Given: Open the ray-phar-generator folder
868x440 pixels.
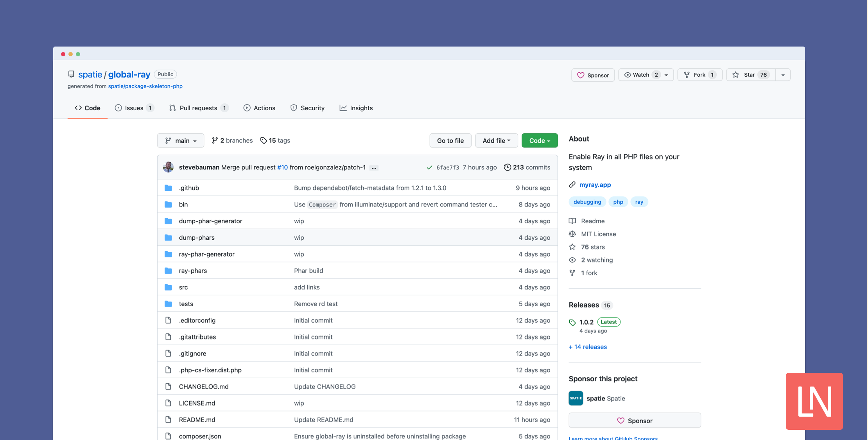Looking at the screenshot, I should (x=207, y=254).
